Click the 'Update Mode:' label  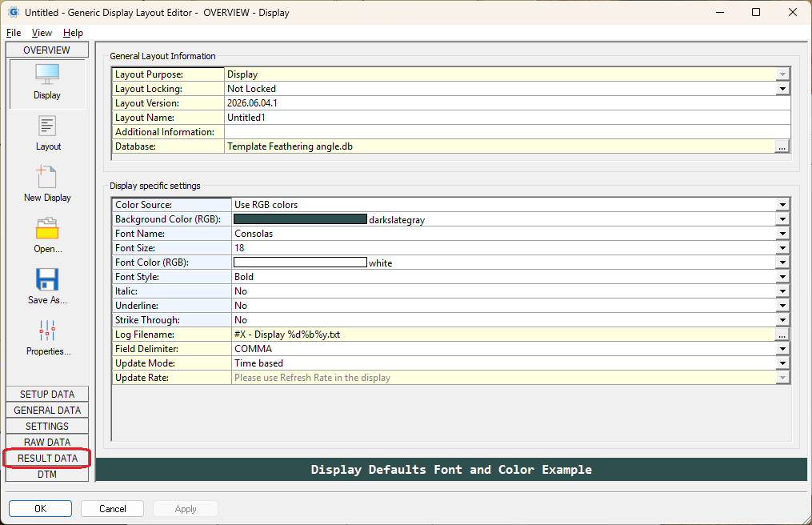point(145,363)
